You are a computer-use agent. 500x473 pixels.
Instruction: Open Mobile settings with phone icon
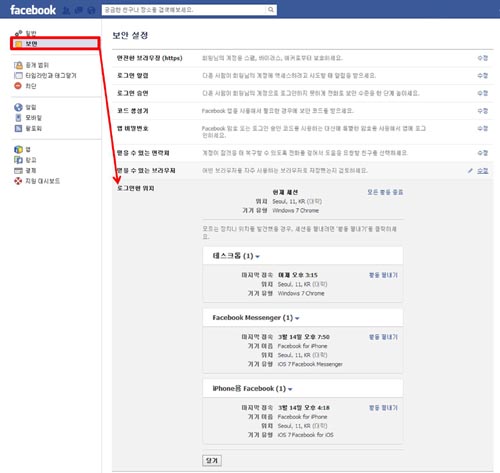click(x=28, y=118)
